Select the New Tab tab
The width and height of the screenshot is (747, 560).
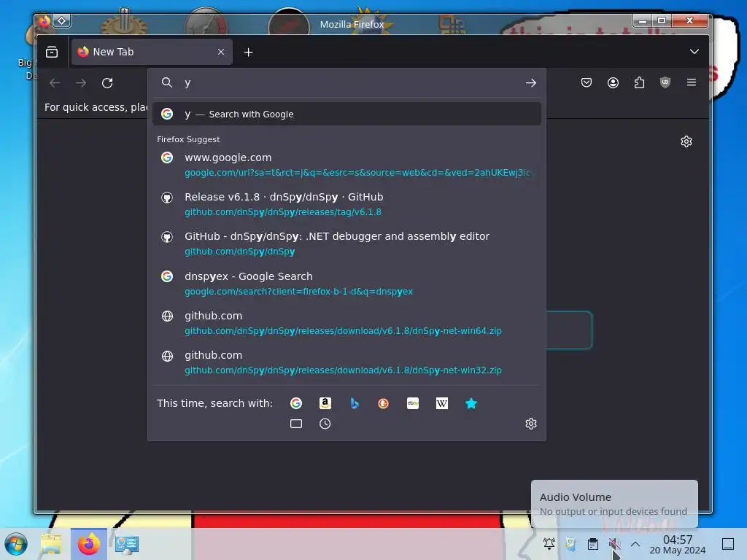coord(152,52)
